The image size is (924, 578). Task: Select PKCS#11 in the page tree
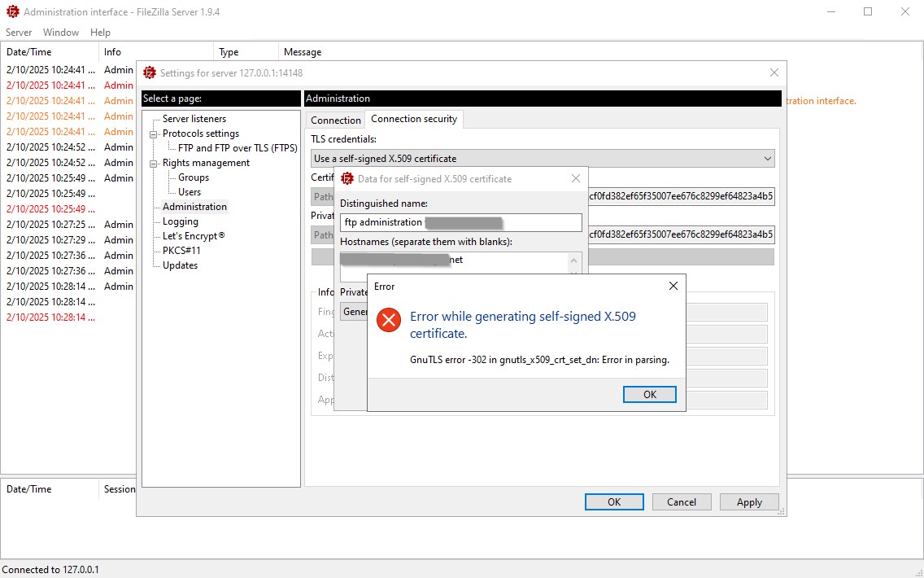[x=181, y=251]
